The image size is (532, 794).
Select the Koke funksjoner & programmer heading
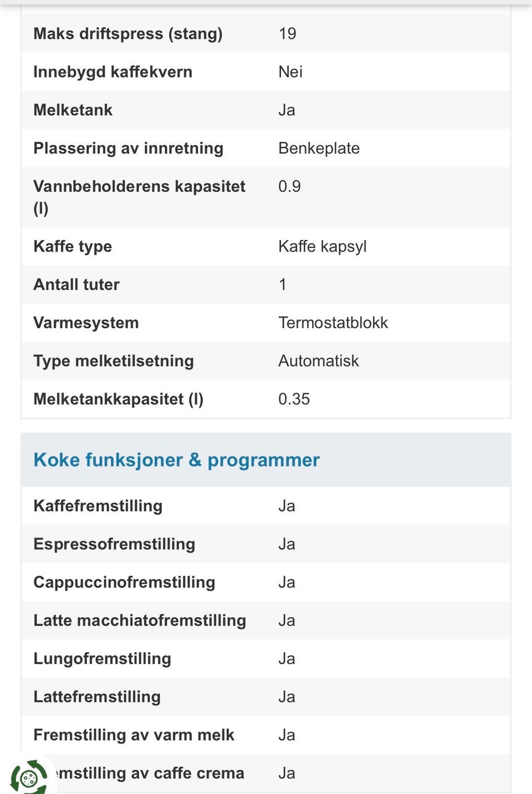tap(176, 460)
